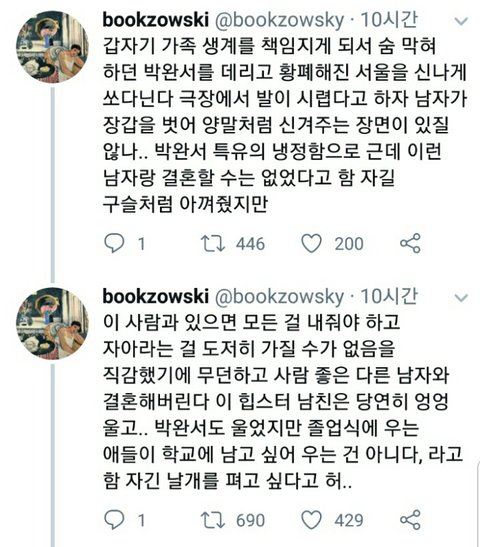Open bookzowski display name on first tweet
The height and width of the screenshot is (547, 480).
(156, 20)
